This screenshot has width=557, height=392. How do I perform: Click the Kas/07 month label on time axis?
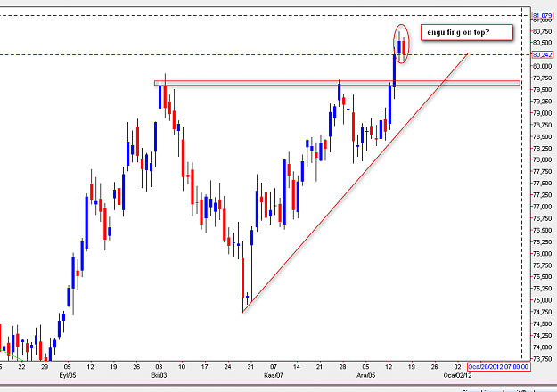pyautogui.click(x=274, y=375)
